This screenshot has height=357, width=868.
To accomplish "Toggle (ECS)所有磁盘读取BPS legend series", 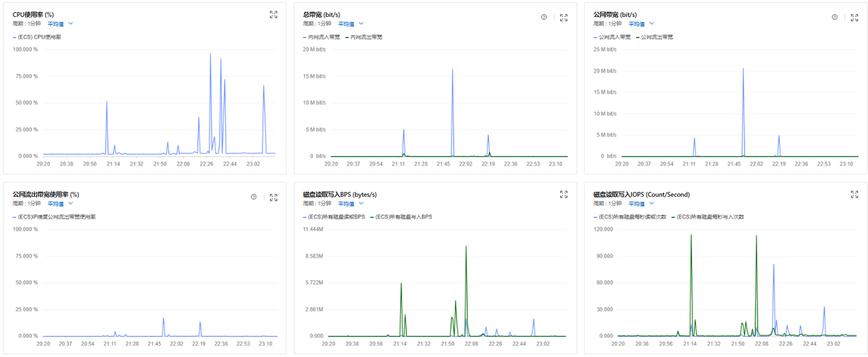I will (x=334, y=217).
